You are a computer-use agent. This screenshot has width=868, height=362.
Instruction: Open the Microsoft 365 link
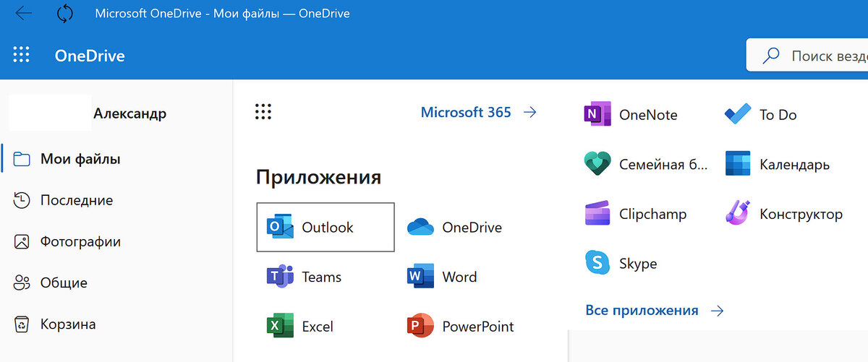pyautogui.click(x=466, y=112)
